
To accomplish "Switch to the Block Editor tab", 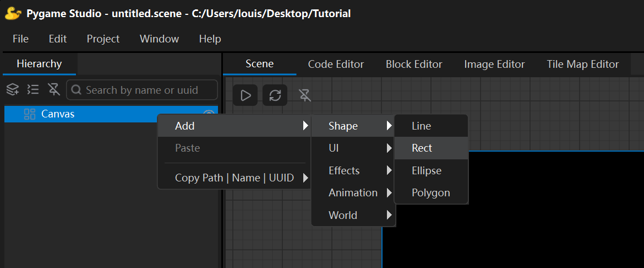I will (414, 64).
